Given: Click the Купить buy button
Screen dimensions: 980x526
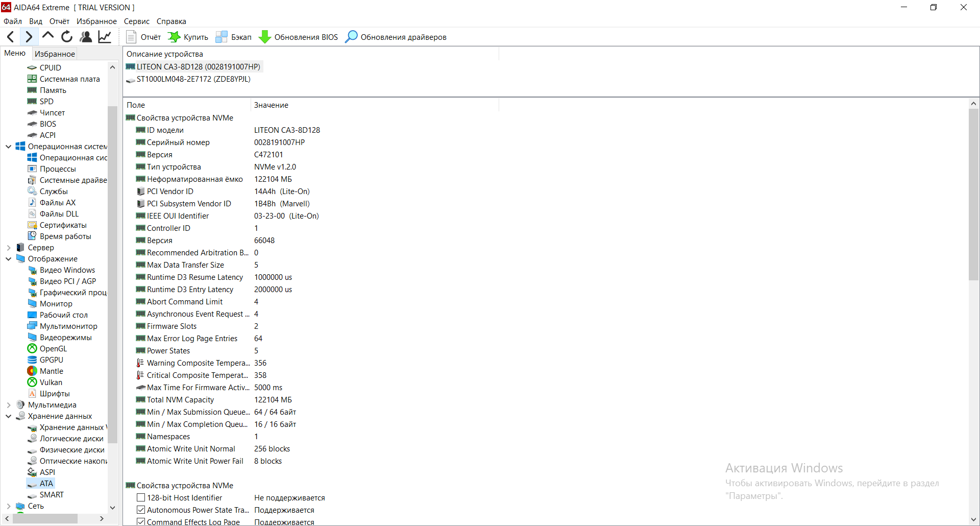Looking at the screenshot, I should (188, 37).
